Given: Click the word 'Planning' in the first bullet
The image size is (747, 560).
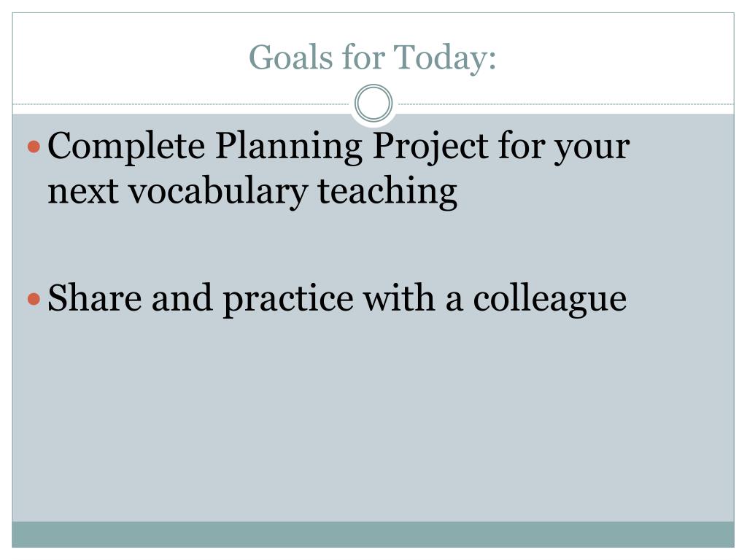Looking at the screenshot, I should pyautogui.click(x=289, y=147).
